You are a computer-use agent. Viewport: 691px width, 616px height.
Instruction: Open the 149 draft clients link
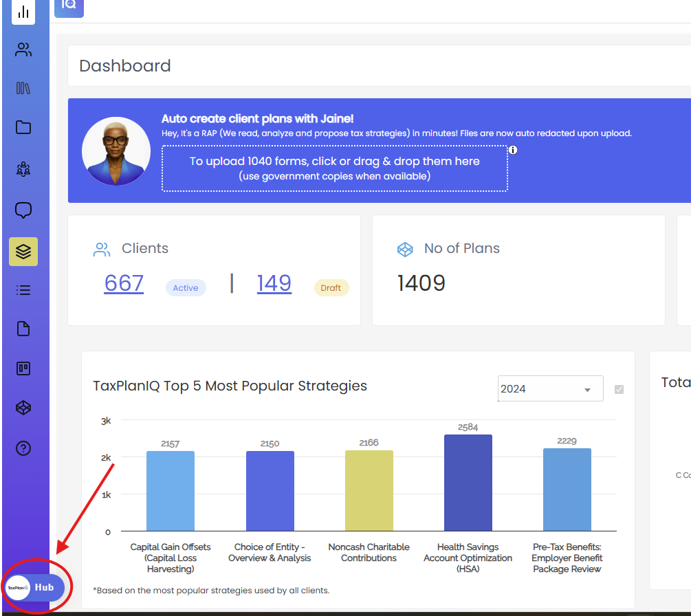click(x=274, y=283)
